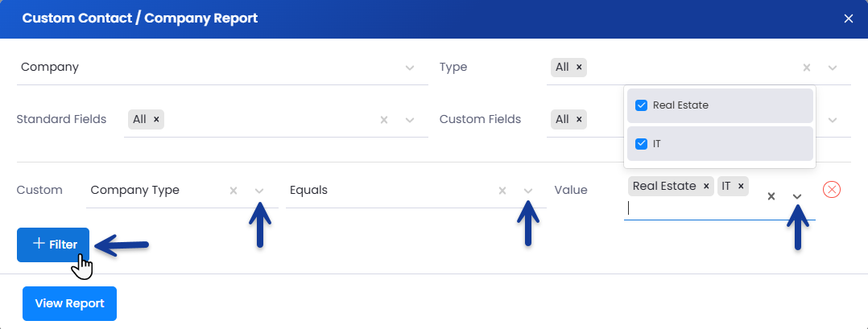Remove the IT tag from Value field
This screenshot has height=329, width=868.
pyautogui.click(x=740, y=187)
